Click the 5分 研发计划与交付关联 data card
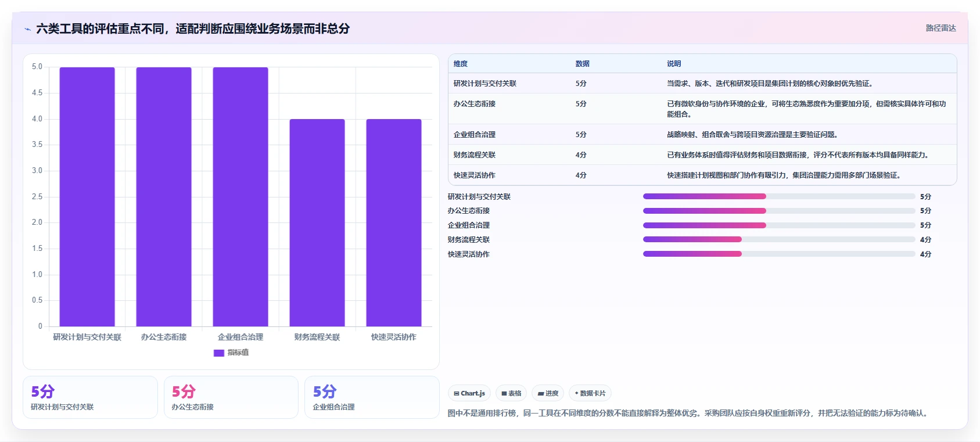 point(90,397)
